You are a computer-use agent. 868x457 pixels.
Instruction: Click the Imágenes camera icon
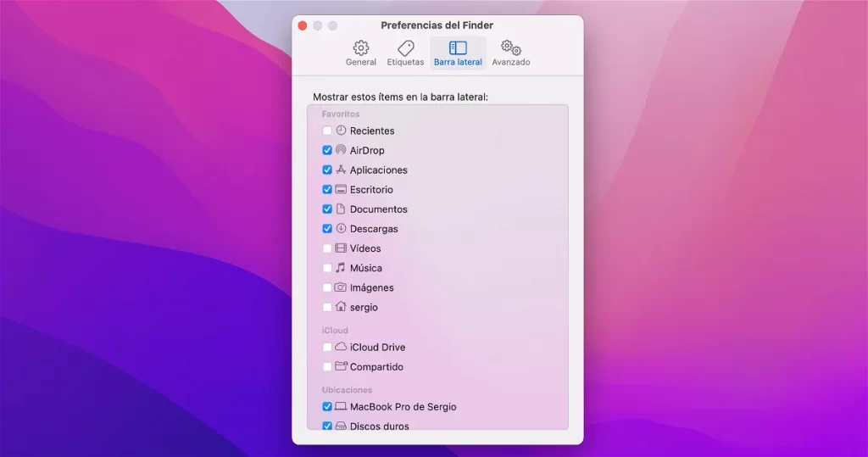(x=341, y=287)
